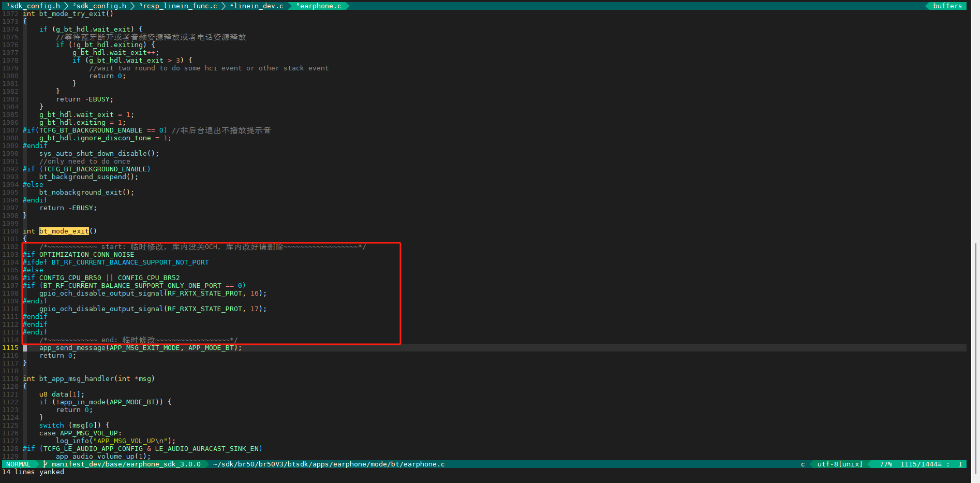The height and width of the screenshot is (483, 980).
Task: Click the 'bt_nobackground_exit();' call
Action: 87,192
